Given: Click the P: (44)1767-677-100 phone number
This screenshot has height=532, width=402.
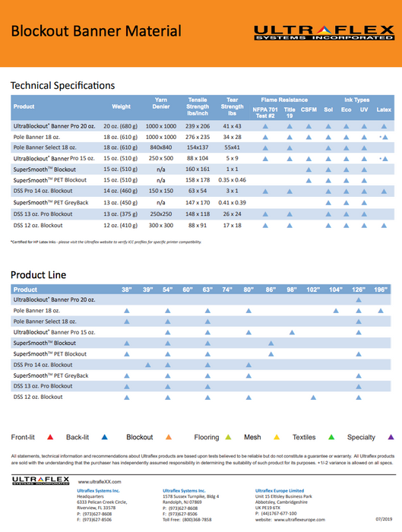Looking at the screenshot, I should [x=276, y=514].
